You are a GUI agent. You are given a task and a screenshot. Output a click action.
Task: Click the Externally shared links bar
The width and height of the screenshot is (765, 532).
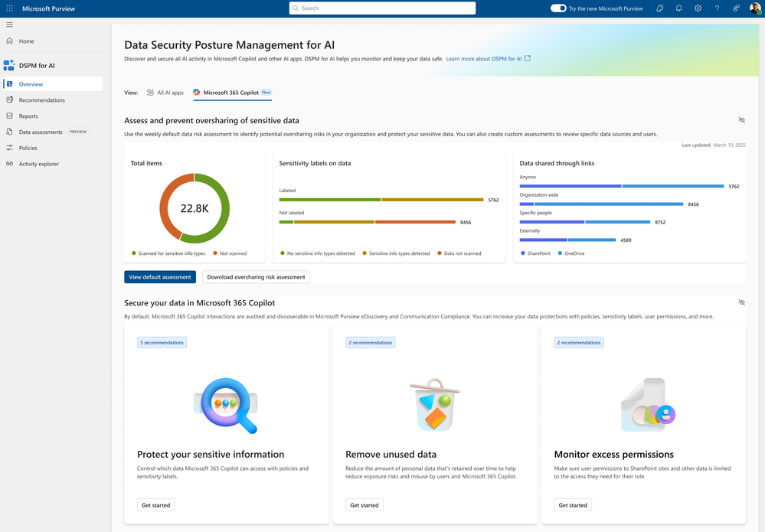(x=568, y=240)
